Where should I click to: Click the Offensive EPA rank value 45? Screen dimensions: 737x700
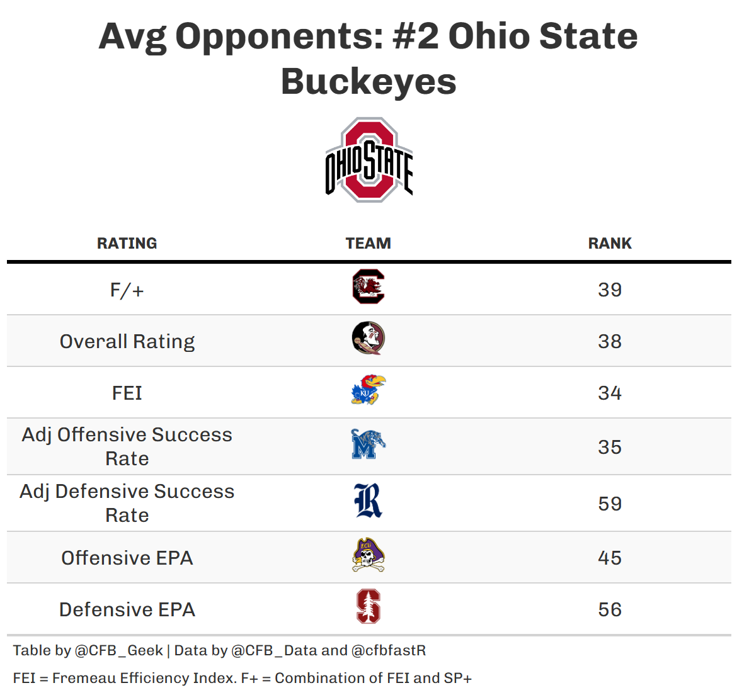pos(610,558)
